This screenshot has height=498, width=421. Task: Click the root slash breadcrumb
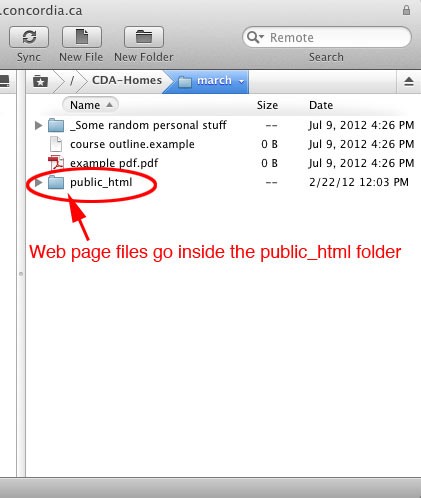click(x=71, y=81)
